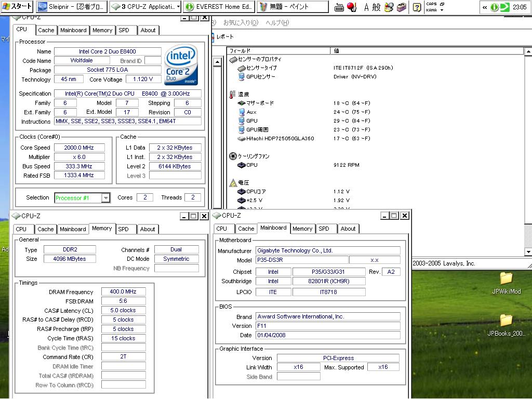Expand the CPU-Z taskbar group dropdown
Image resolution: width=532 pixels, height=399 pixels.
click(x=178, y=7)
